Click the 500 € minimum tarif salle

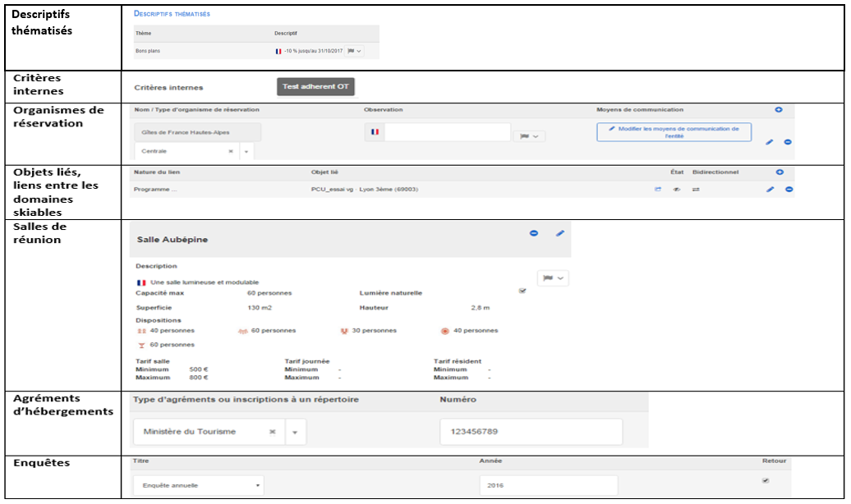click(199, 369)
